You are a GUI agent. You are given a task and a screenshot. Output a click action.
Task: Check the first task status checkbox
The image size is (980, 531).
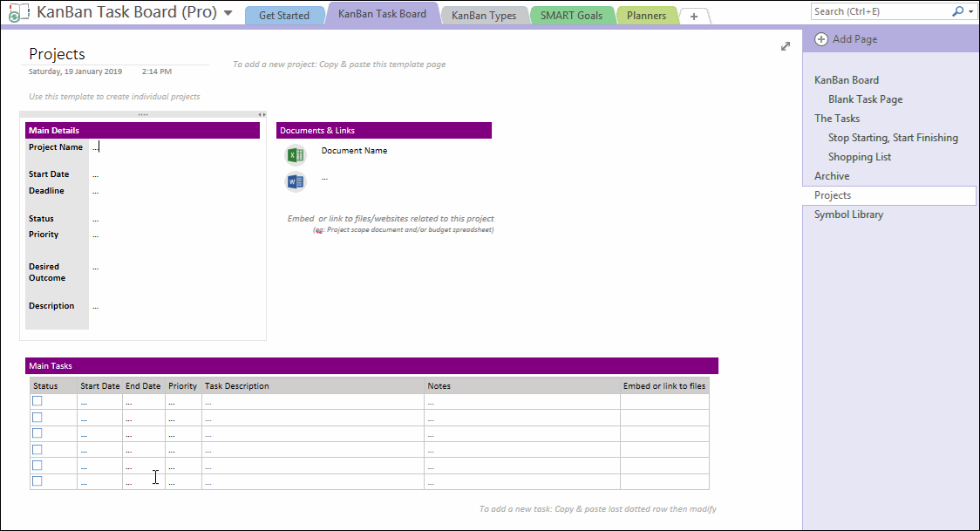37,401
